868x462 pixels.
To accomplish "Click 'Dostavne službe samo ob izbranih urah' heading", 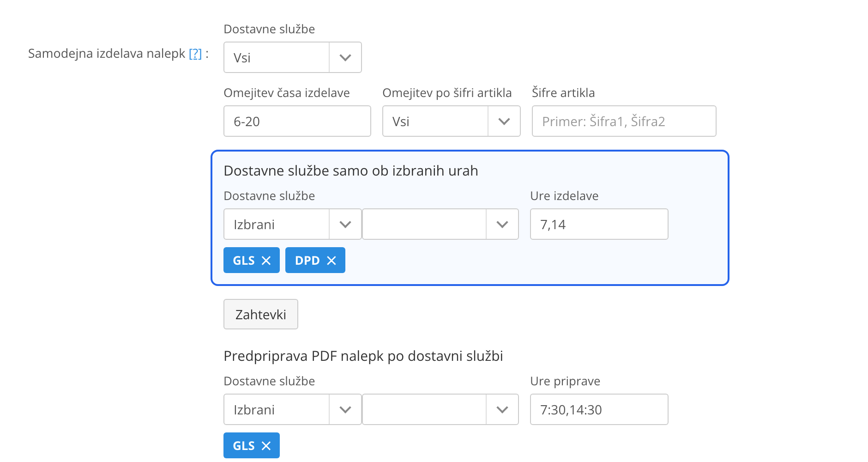I will [351, 171].
